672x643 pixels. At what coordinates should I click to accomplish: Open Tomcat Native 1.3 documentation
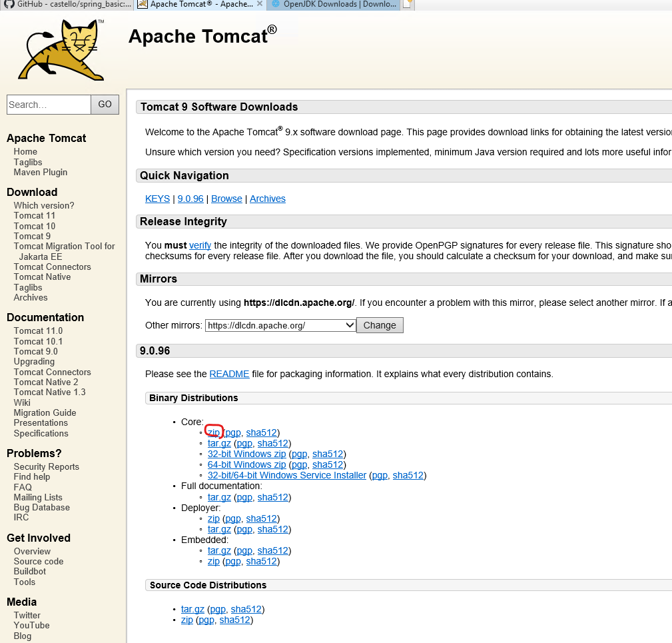click(x=49, y=392)
